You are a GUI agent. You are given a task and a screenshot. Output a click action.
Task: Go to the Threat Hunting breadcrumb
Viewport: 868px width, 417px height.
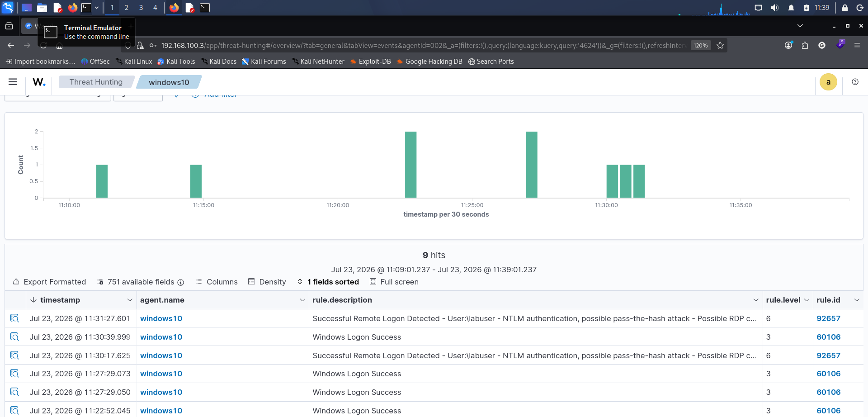pyautogui.click(x=96, y=82)
